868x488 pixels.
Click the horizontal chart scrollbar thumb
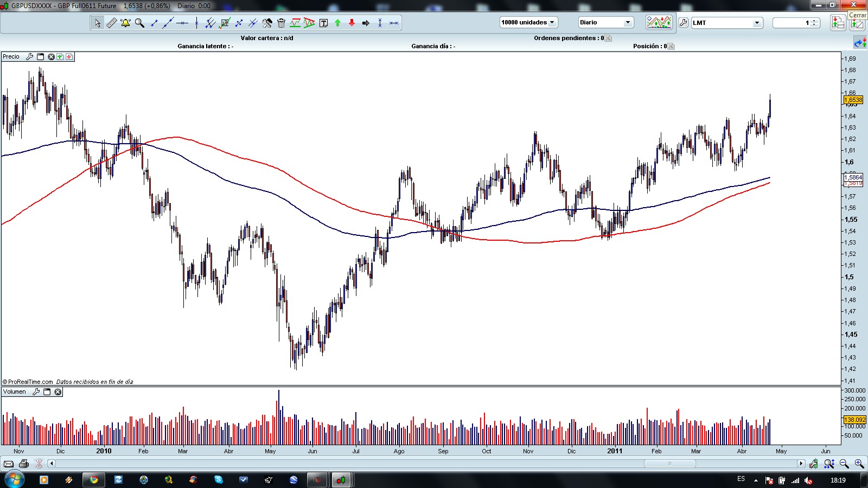[x=669, y=464]
